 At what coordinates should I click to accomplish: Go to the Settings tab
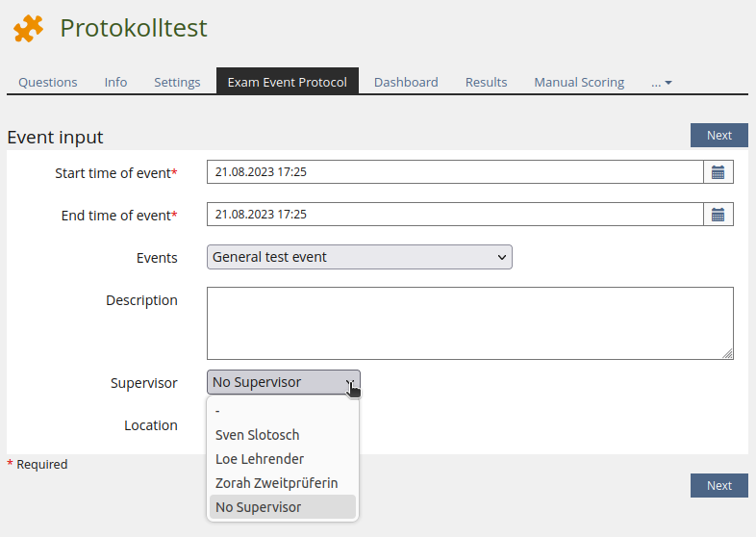click(177, 82)
